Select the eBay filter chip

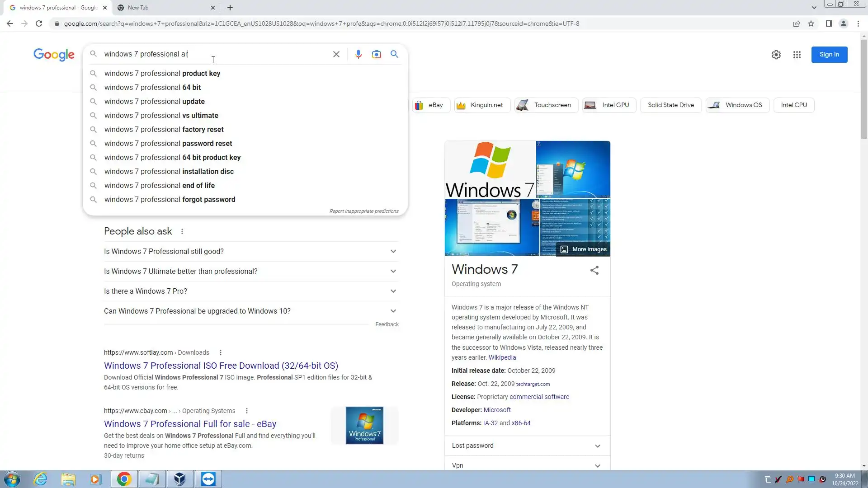431,105
